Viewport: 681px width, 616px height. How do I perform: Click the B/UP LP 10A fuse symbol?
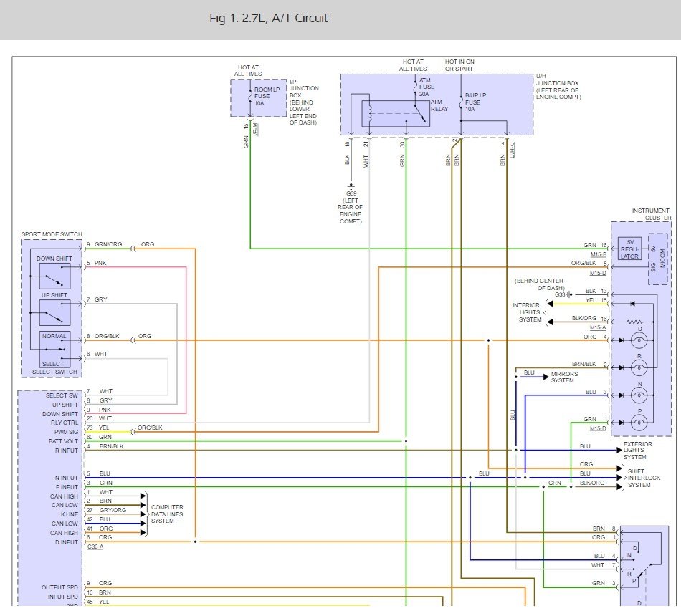click(x=461, y=102)
